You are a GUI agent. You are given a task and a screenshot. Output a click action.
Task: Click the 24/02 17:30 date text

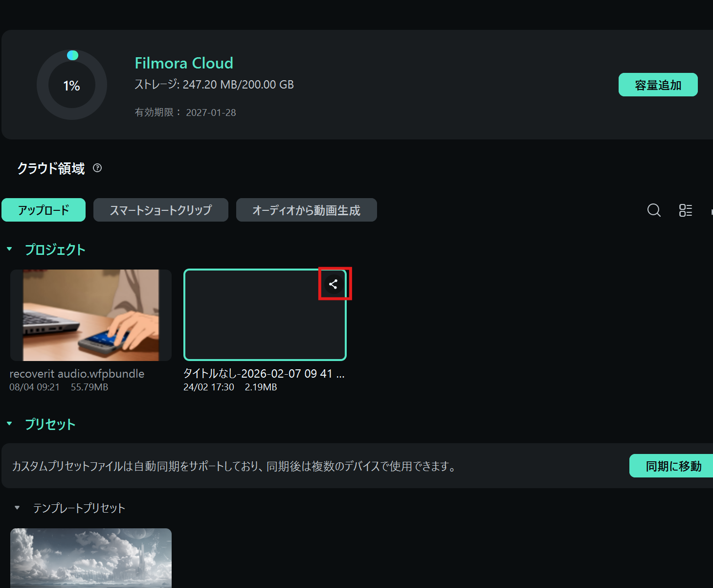pos(209,387)
